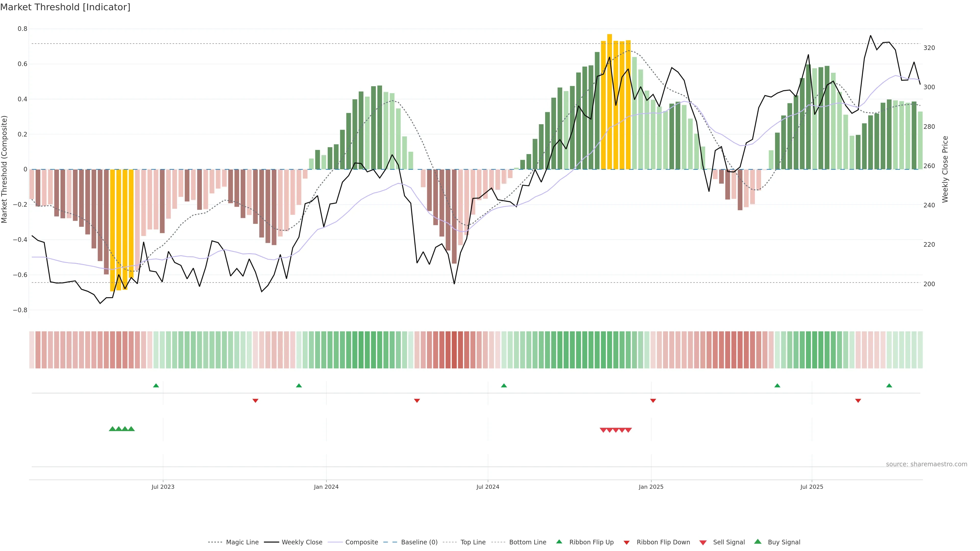Toggle the Weekly Close legend item
Screen dimensions: 980x551
point(302,542)
